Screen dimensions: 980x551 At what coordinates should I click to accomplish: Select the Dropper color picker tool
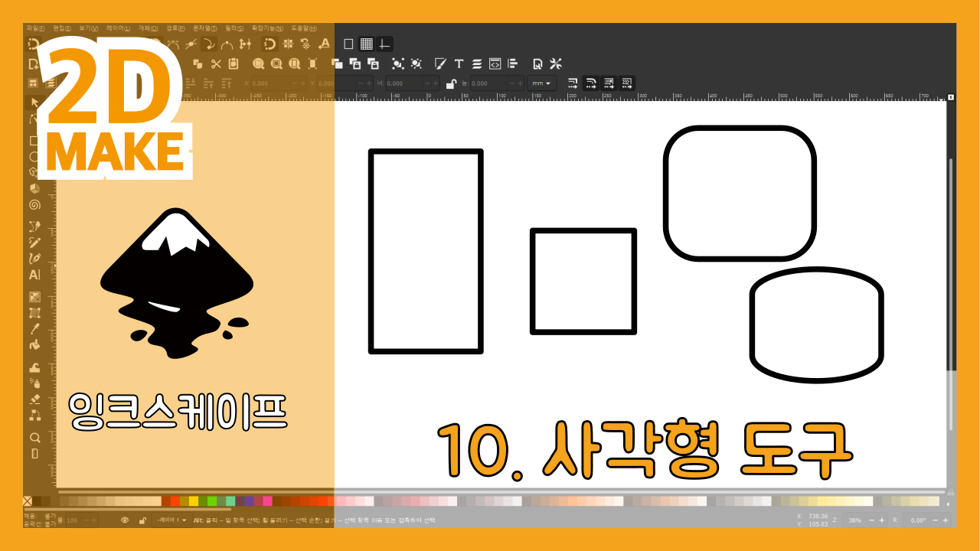(34, 329)
